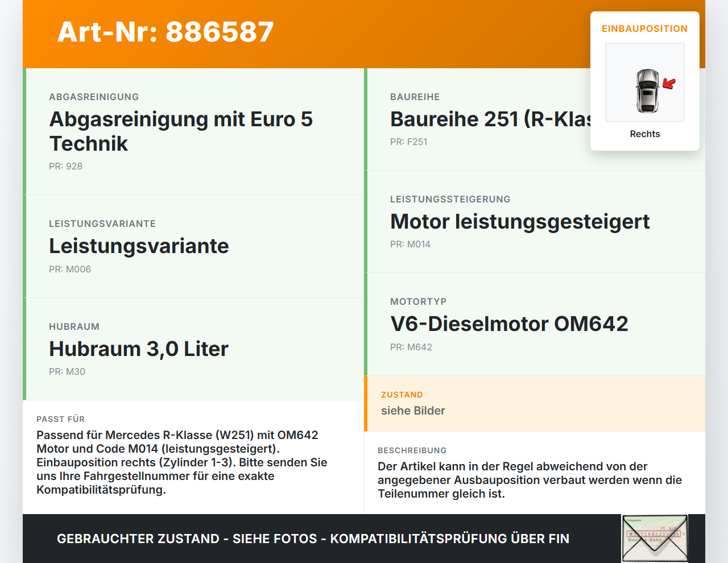The image size is (728, 563).
Task: Click the PR: 928 code
Action: [66, 166]
